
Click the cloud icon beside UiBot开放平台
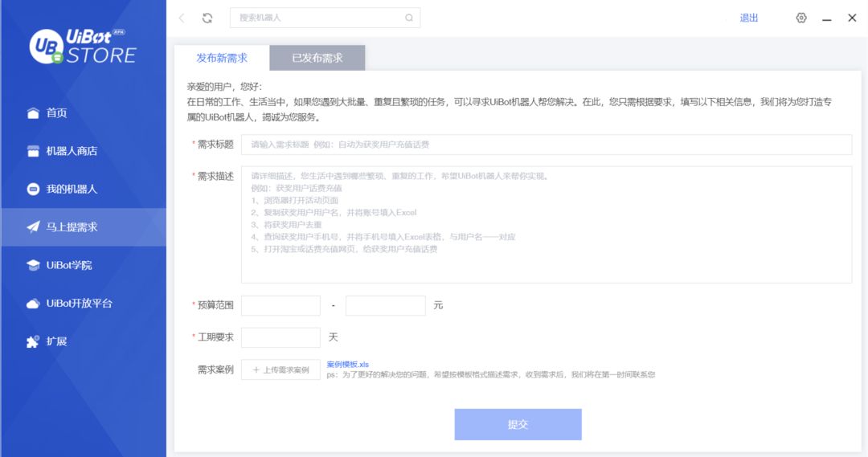[x=33, y=303]
